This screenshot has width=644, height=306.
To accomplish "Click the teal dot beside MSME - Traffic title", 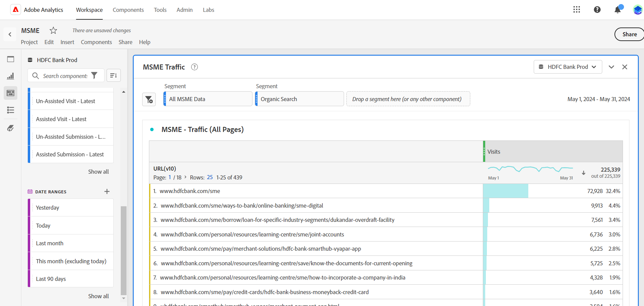I will (152, 130).
